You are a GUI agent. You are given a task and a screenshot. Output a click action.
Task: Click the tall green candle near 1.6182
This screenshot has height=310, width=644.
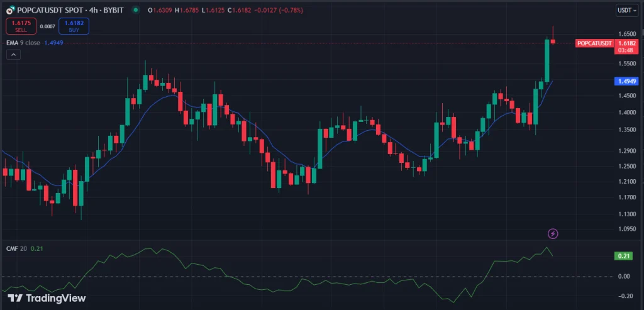pos(547,61)
